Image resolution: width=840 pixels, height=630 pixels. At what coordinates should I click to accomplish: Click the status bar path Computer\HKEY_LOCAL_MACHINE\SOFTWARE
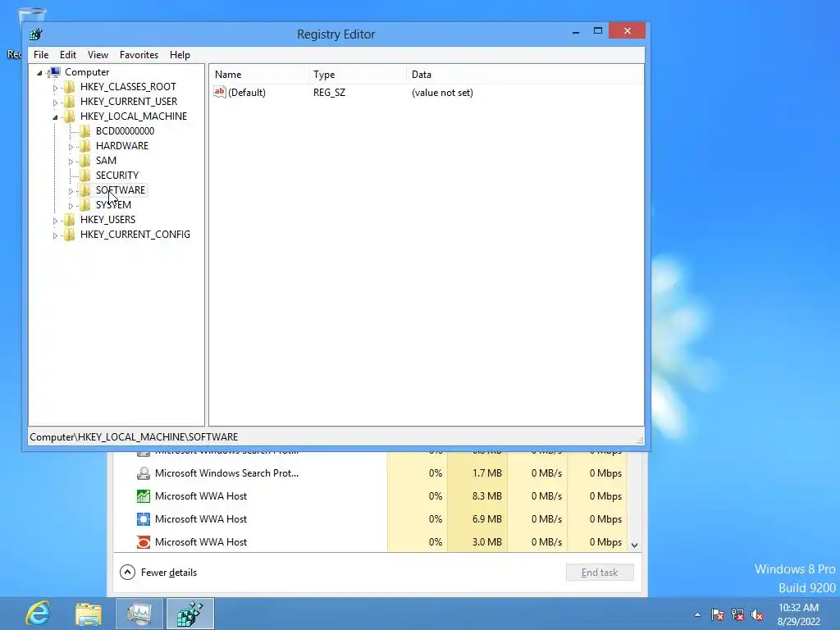tap(134, 437)
